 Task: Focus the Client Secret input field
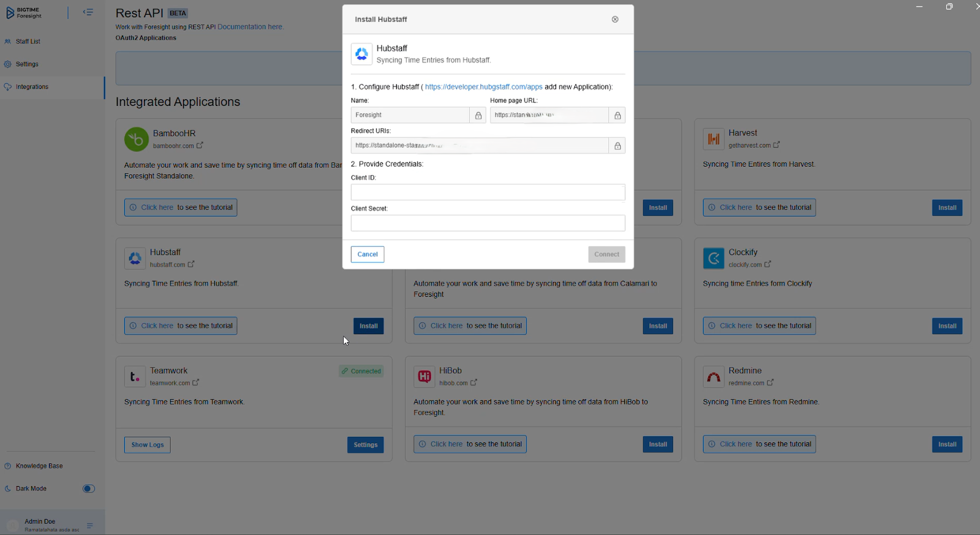(488, 223)
